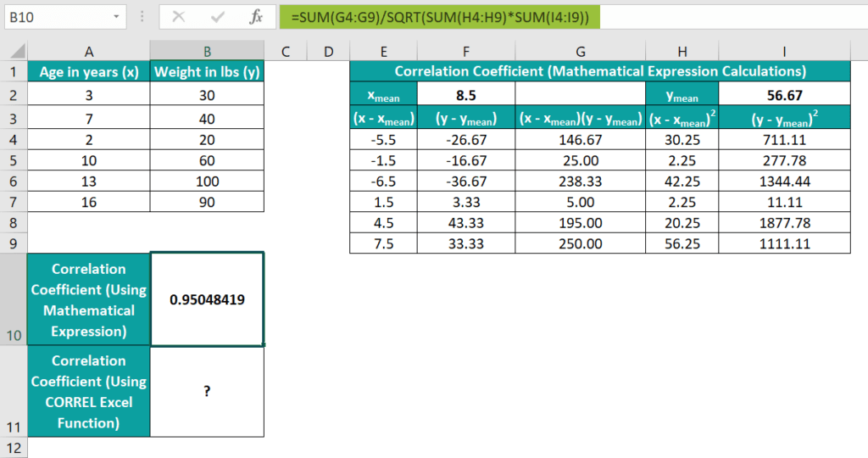The width and height of the screenshot is (868, 458).
Task: Select cell A5 with value 10
Action: (x=88, y=160)
